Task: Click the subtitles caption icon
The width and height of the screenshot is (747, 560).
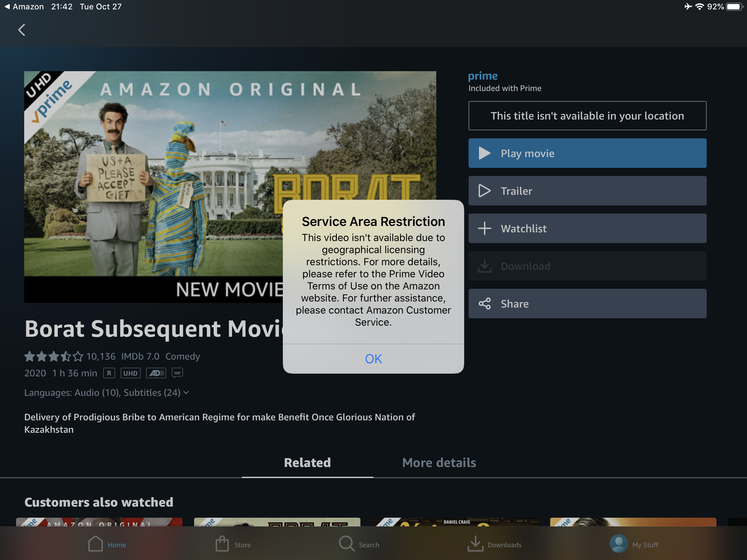Action: [x=177, y=373]
